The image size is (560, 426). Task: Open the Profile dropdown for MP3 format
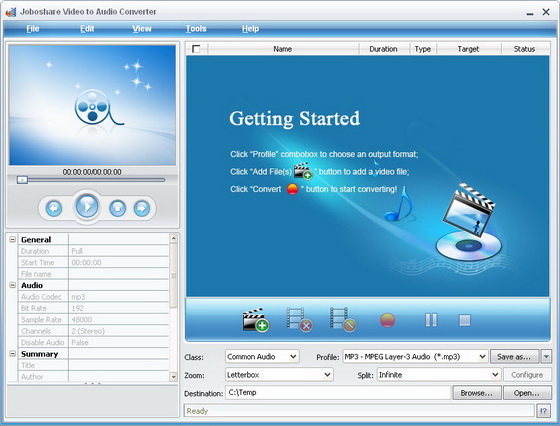point(415,356)
